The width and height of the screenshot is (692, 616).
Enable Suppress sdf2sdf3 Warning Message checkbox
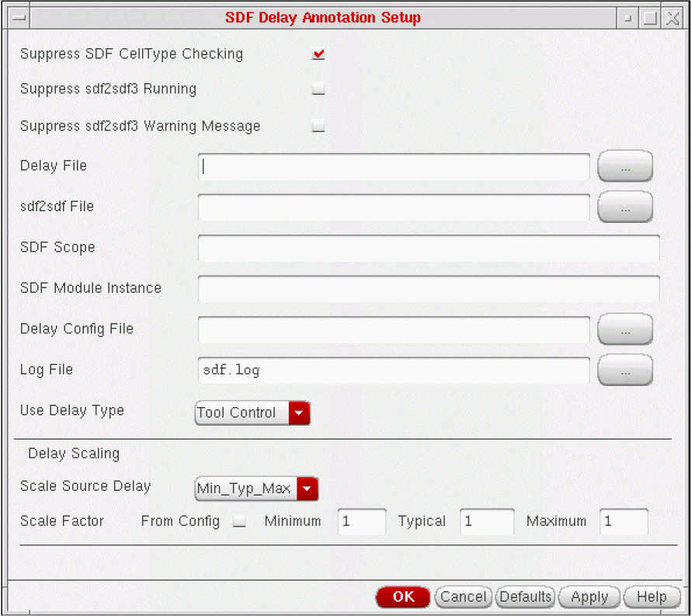(x=318, y=126)
